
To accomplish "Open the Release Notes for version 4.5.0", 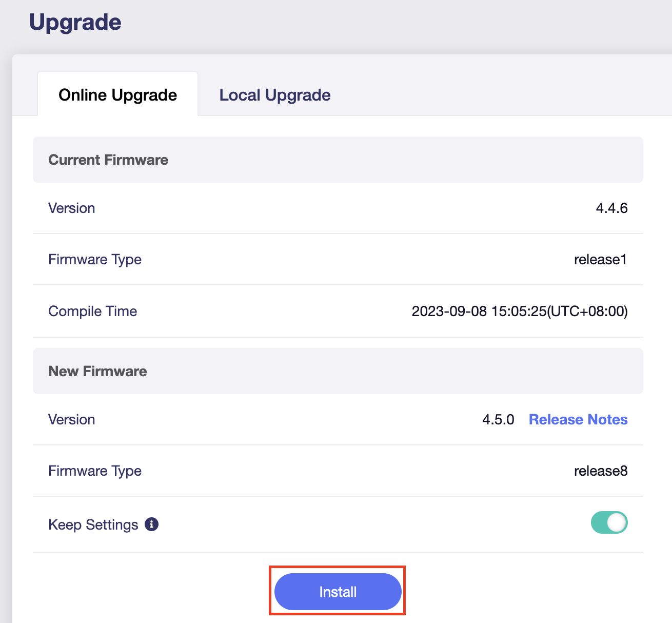I will click(578, 419).
